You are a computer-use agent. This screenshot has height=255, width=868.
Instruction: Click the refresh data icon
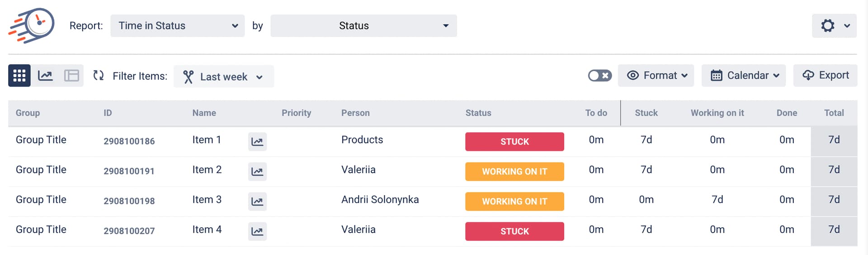point(98,76)
